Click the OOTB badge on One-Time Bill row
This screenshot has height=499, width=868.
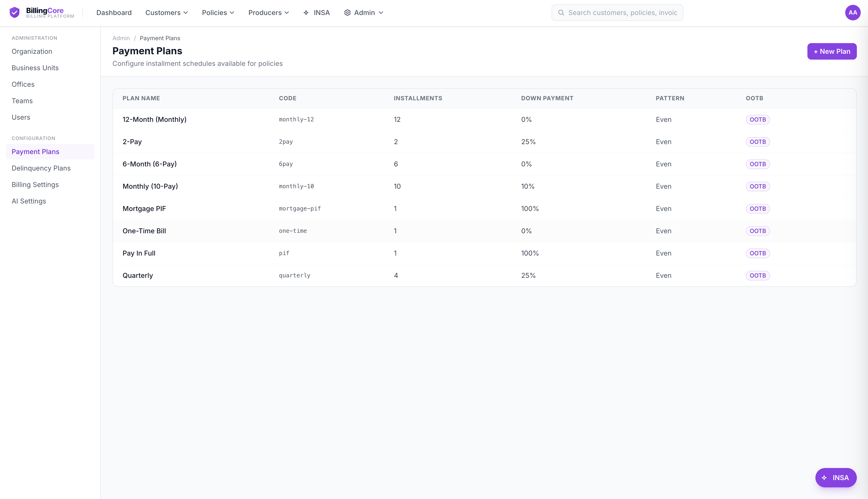coord(758,231)
